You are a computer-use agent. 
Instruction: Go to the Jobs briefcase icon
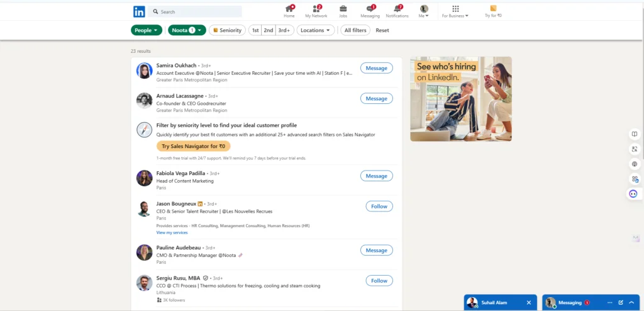(343, 9)
